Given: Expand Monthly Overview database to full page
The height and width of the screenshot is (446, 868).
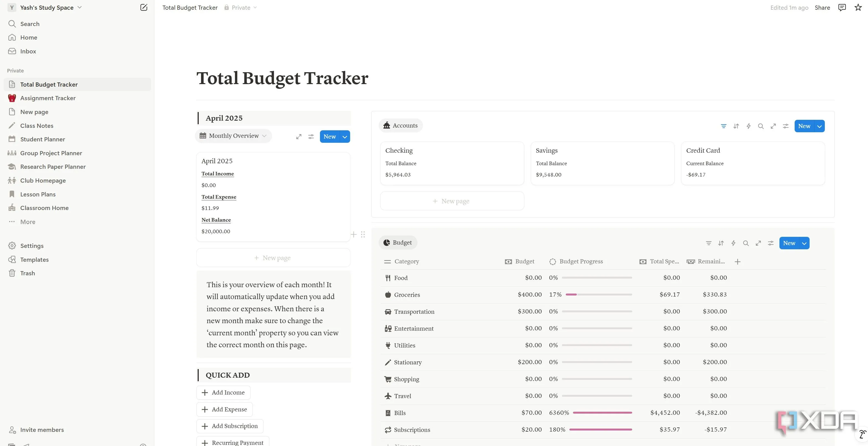Looking at the screenshot, I should point(299,136).
